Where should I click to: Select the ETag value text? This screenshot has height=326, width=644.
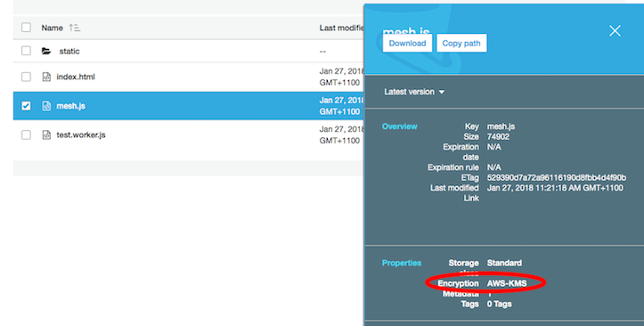(557, 178)
